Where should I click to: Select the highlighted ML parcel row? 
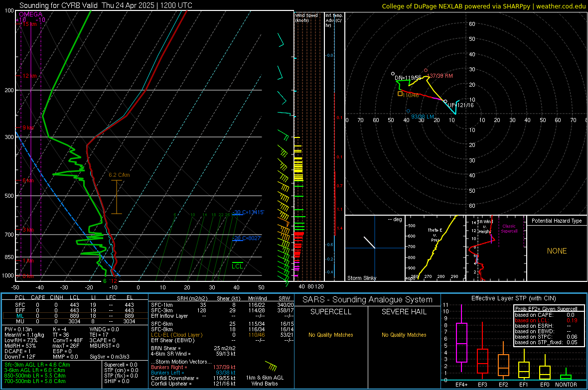[75, 316]
